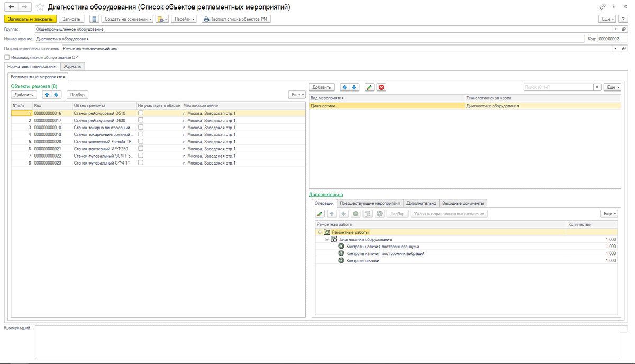This screenshot has height=364, width=635.
Task: Switch to Дополнительно tab beside Выходные документы
Action: point(421,203)
